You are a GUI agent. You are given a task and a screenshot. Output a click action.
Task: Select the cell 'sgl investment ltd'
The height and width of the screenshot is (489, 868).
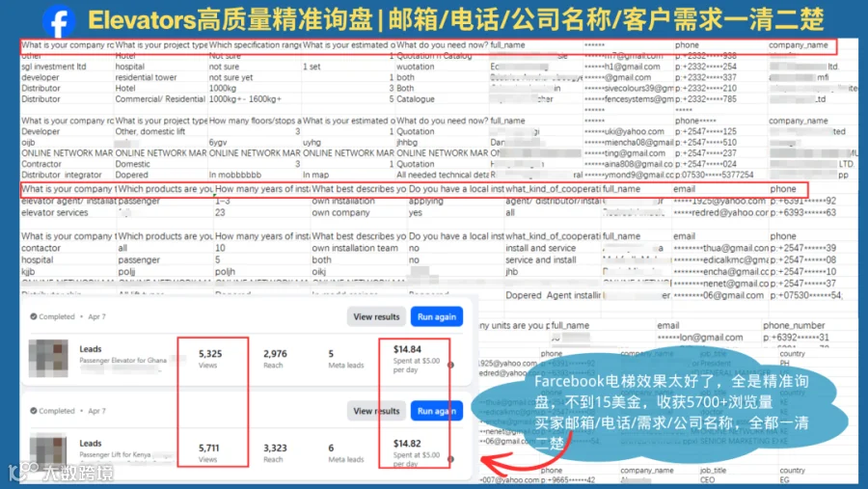click(x=54, y=67)
